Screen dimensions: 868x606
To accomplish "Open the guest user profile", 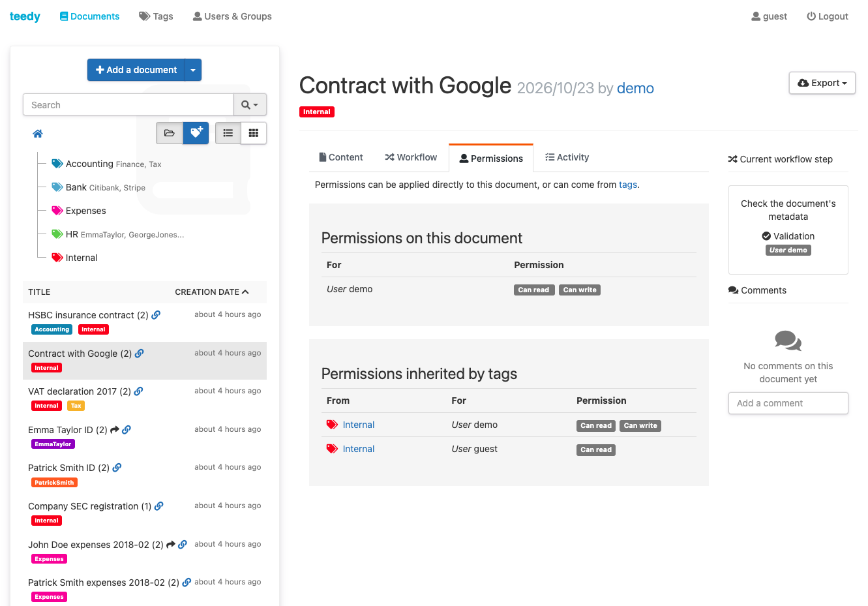I will coord(769,16).
